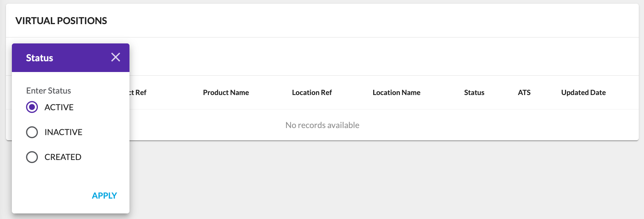Screen dimensions: 644x219
Task: Click the ACTIVE status option label text
Action: point(59,107)
